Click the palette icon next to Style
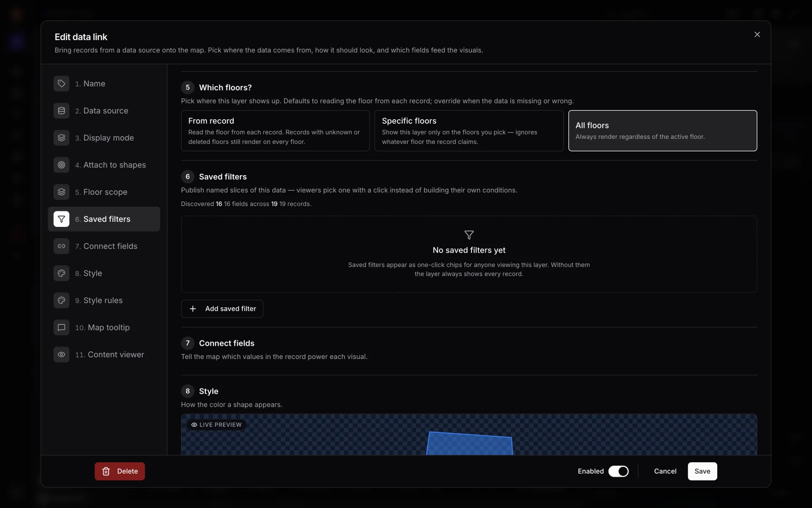Screen dimensions: 812x508 [61, 273]
